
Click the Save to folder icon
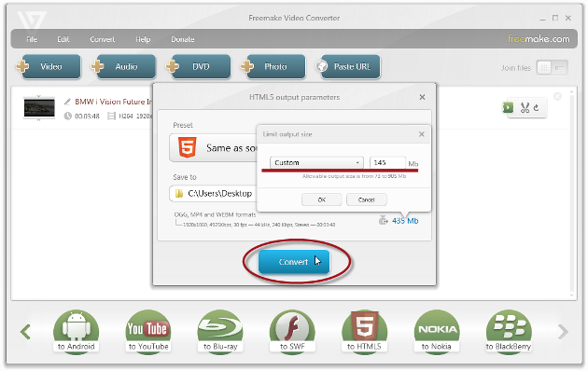click(x=179, y=194)
